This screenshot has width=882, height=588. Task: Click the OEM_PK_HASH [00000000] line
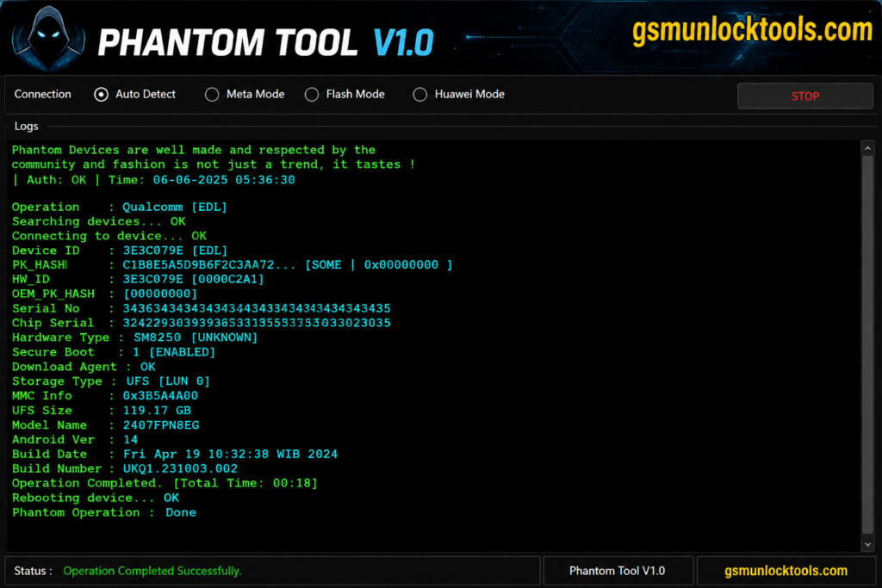coord(104,294)
